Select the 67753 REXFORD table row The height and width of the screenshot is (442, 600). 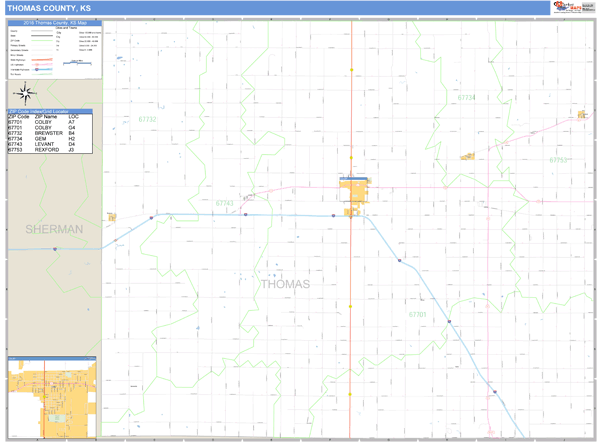pos(50,150)
